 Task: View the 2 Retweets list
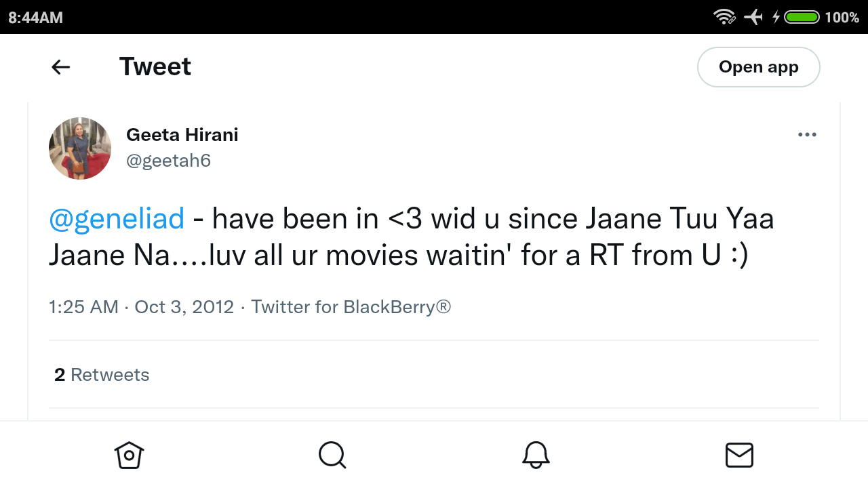pos(102,375)
